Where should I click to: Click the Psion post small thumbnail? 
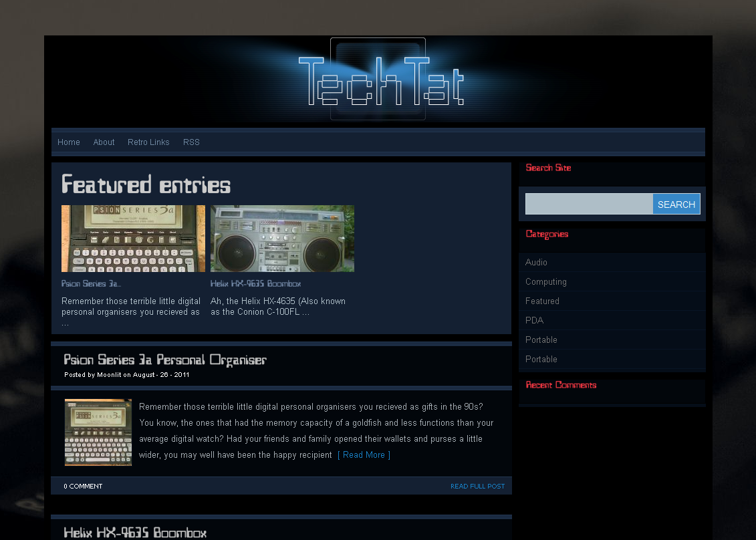[98, 432]
